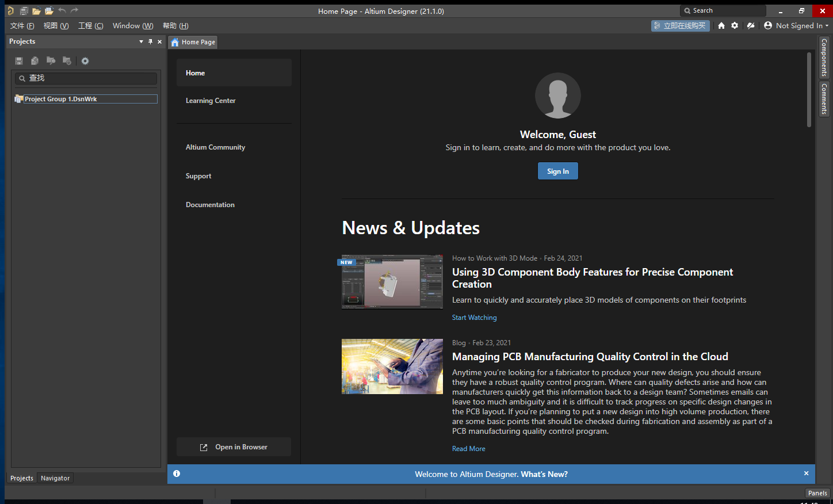Click the Open Project icon in title bar
This screenshot has width=833, height=504.
(x=49, y=11)
